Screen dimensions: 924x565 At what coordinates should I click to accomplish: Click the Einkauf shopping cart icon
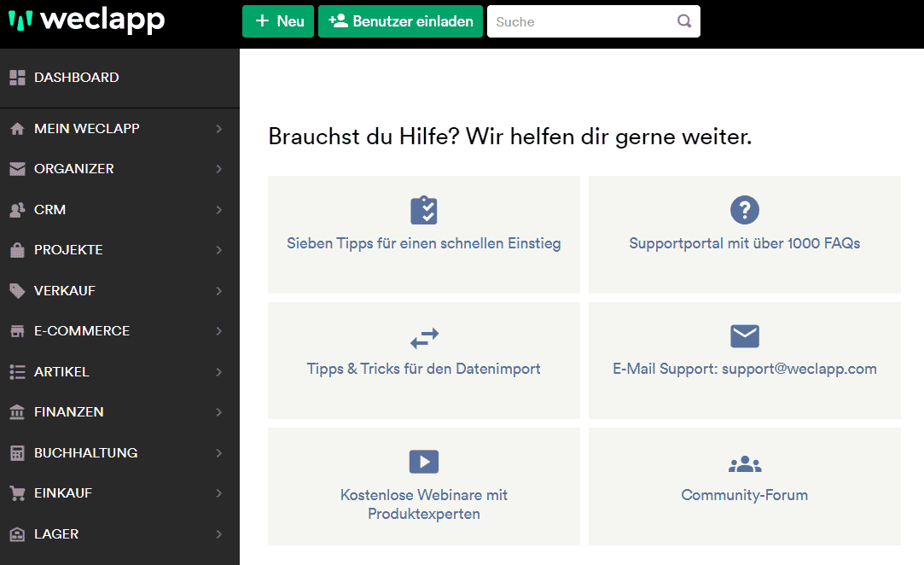[18, 493]
